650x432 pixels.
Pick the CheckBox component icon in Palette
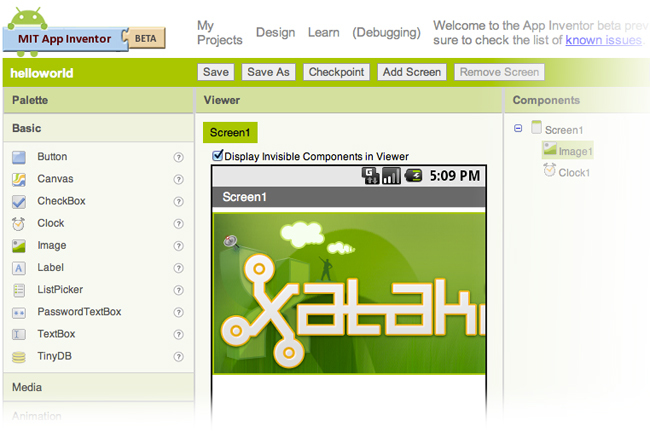pos(19,201)
